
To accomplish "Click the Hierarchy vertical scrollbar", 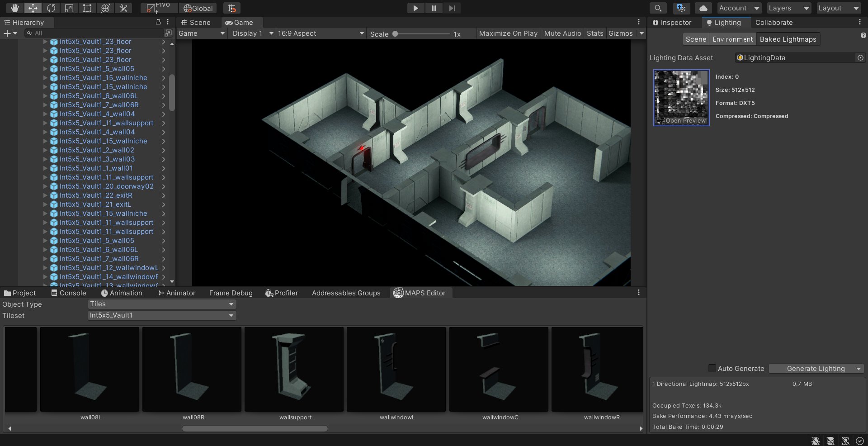I will coord(172,93).
